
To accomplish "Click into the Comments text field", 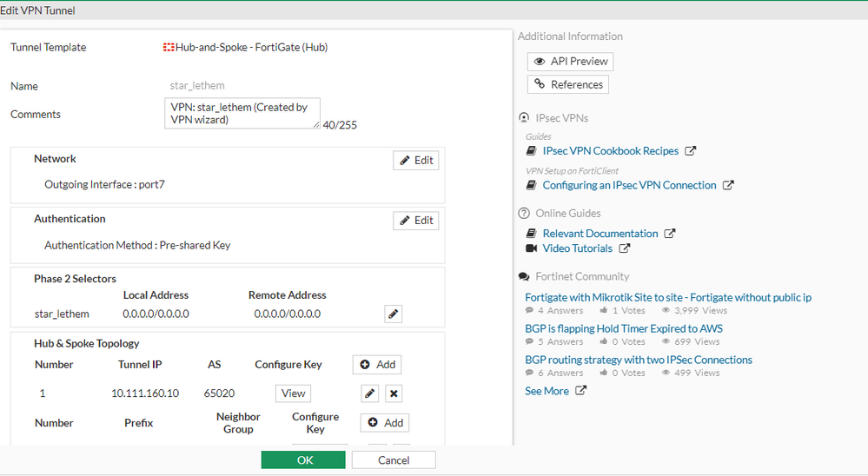I will pos(242,113).
